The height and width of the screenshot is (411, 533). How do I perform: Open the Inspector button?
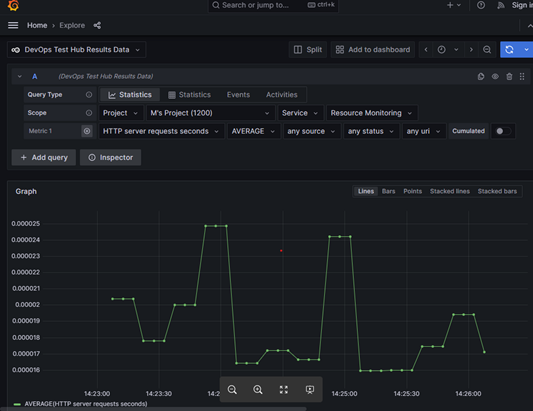(x=110, y=157)
